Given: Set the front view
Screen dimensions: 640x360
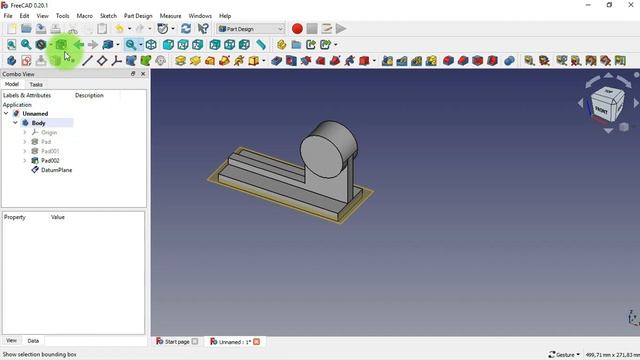Looking at the screenshot, I should [168, 44].
